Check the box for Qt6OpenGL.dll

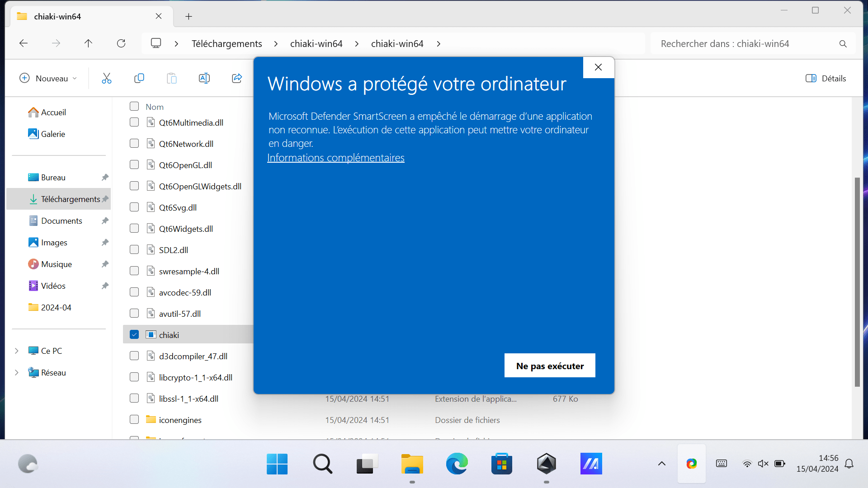coord(134,164)
